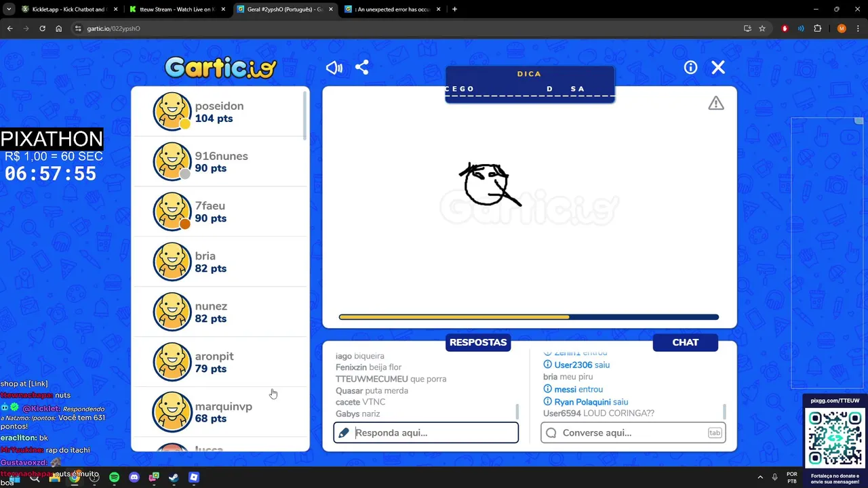
Task: Open the room info icon
Action: [x=690, y=67]
